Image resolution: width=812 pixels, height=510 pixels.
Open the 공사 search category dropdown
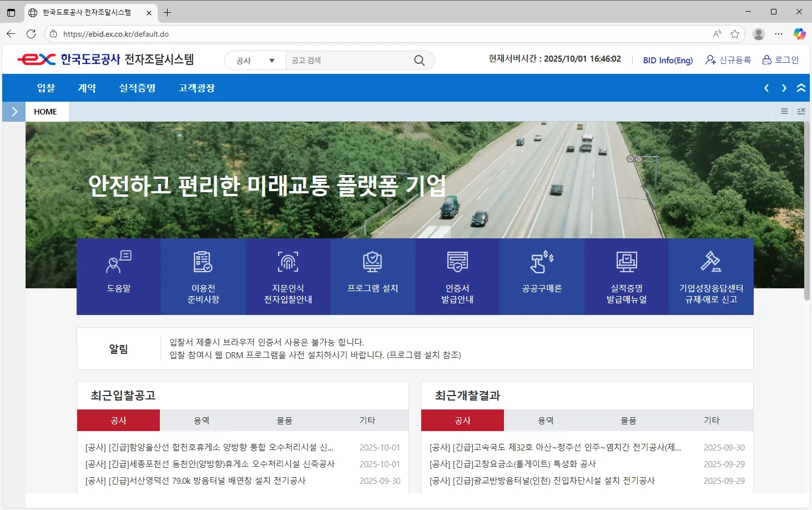point(254,60)
